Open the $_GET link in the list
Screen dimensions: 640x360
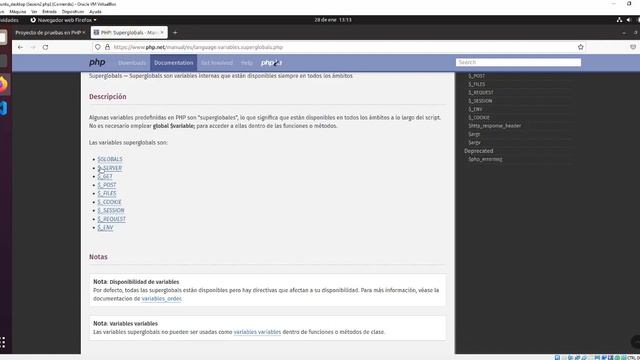click(104, 176)
